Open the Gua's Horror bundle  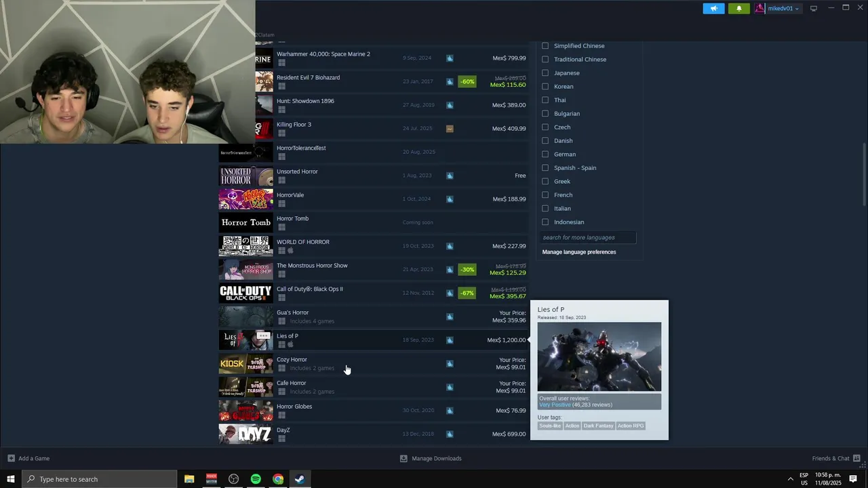click(373, 317)
